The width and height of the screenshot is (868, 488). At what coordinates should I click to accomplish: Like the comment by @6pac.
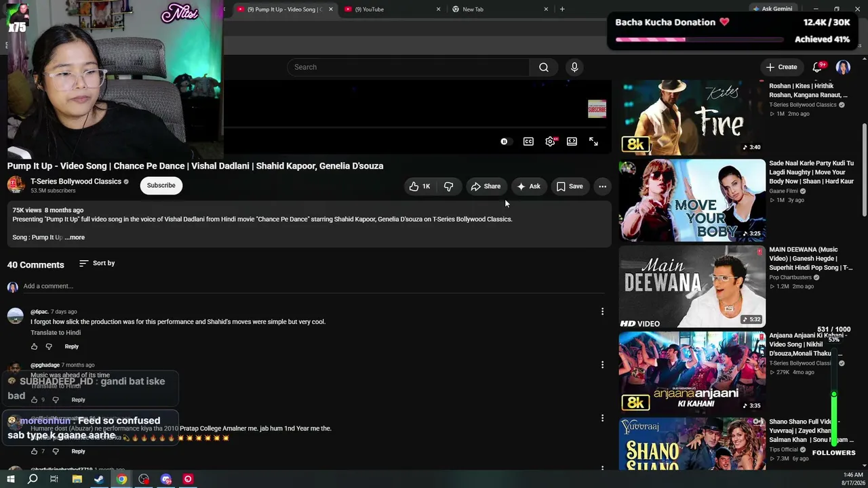click(x=35, y=346)
